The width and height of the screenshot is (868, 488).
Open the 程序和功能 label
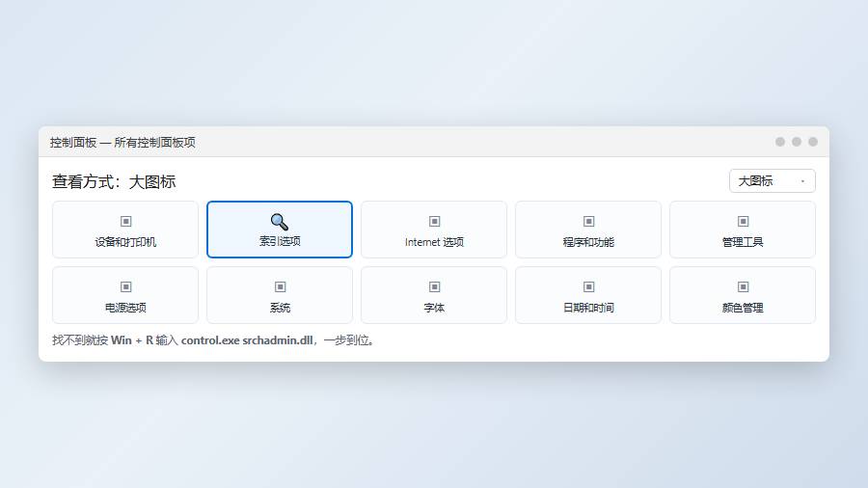coord(588,242)
